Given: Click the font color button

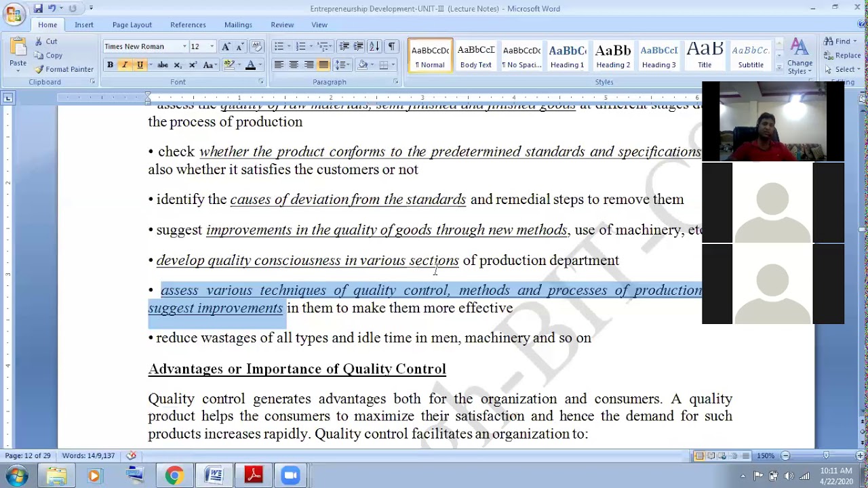Looking at the screenshot, I should pos(250,65).
